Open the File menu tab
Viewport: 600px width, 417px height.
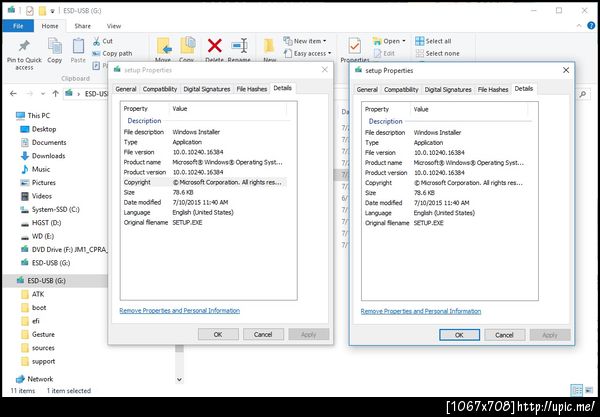pos(18,26)
